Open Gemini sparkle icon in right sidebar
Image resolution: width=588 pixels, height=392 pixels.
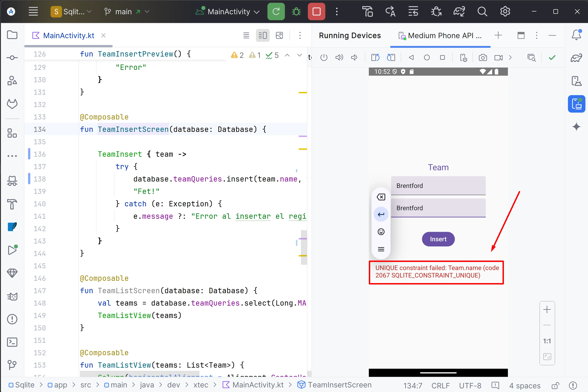click(576, 127)
